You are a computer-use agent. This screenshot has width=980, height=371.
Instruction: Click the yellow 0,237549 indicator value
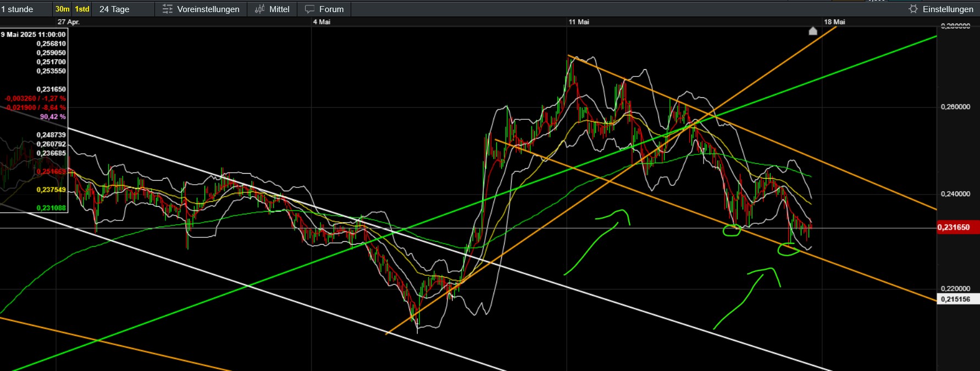click(51, 190)
